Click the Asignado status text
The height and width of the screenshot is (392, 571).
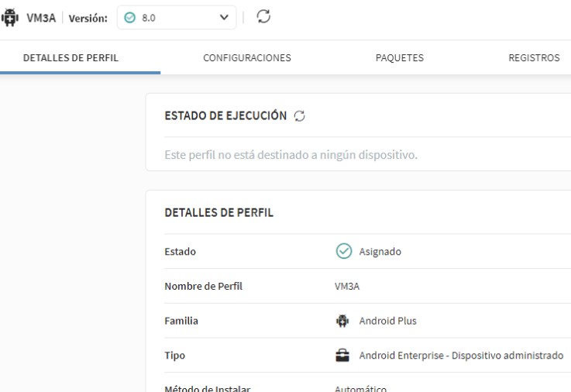pyautogui.click(x=380, y=252)
